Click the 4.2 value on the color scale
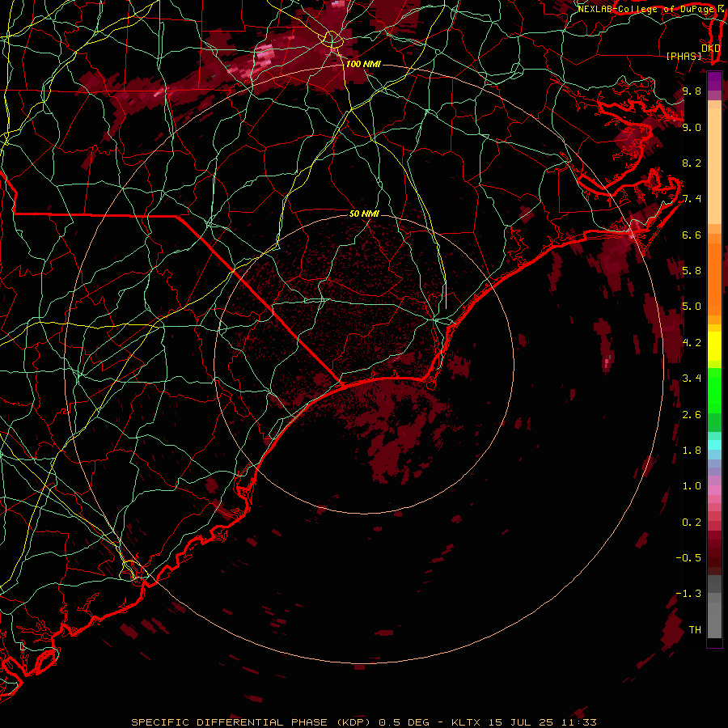Image resolution: width=728 pixels, height=728 pixels. 692,343
